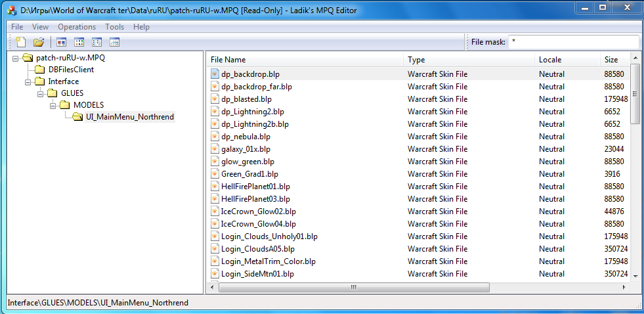The height and width of the screenshot is (314, 644).
Task: Click the DBFilesClient folder icon
Action: [40, 70]
